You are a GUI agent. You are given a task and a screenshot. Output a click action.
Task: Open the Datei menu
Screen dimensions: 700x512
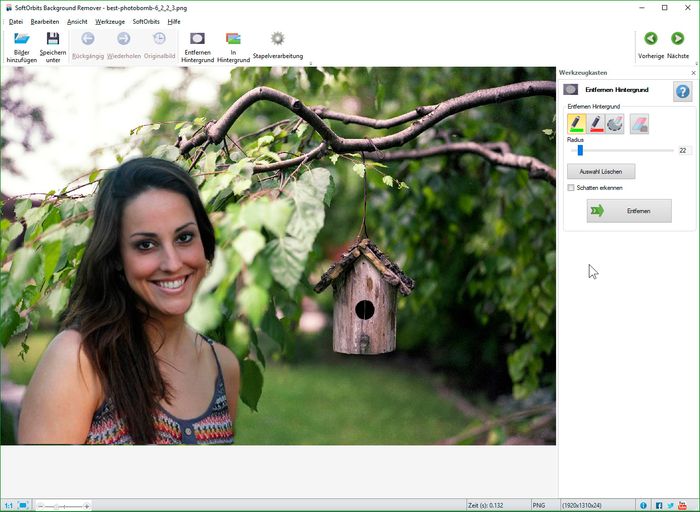16,21
